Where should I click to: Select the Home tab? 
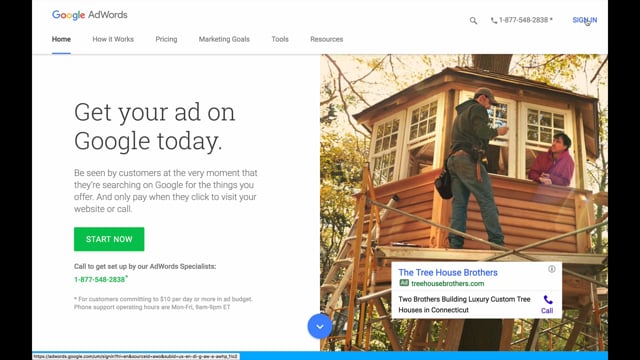pos(61,39)
